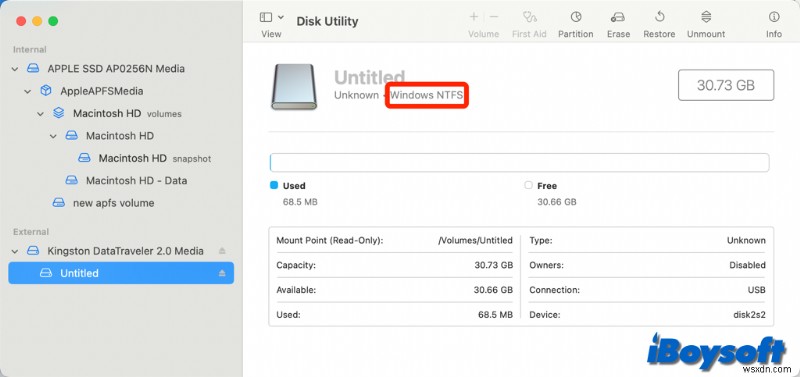Run First Aid stethoscope tool

[530, 17]
